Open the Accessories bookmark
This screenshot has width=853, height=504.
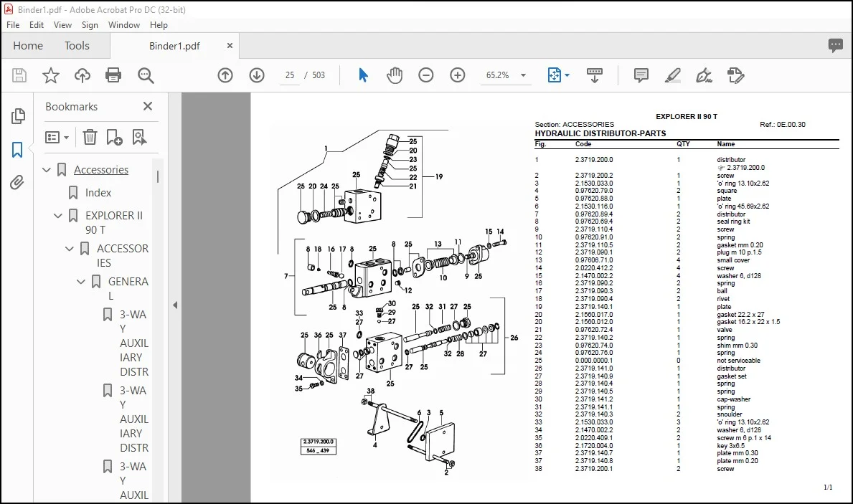101,170
